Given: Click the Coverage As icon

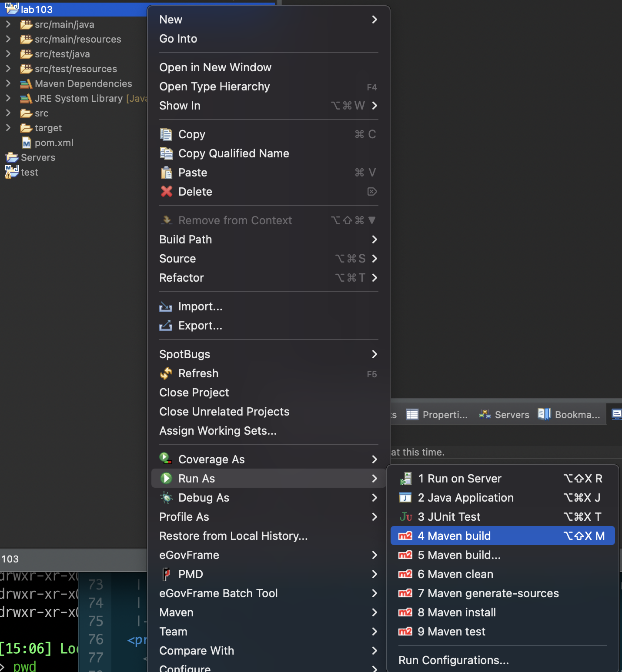Looking at the screenshot, I should click(166, 458).
